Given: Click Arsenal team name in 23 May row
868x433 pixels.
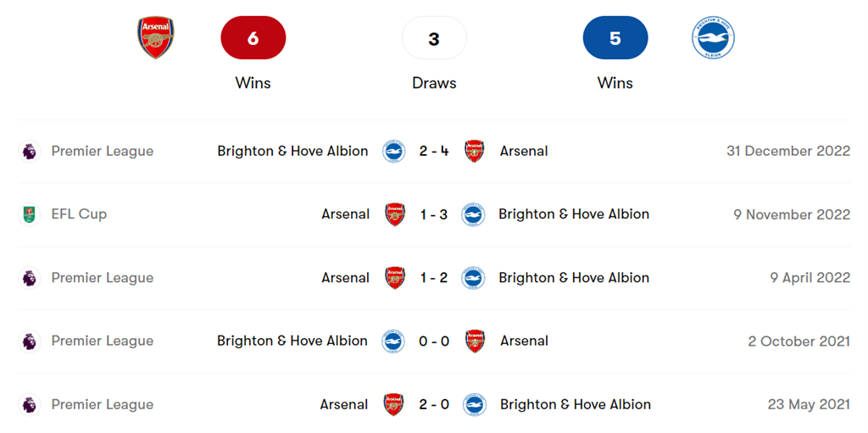Looking at the screenshot, I should click(344, 405).
